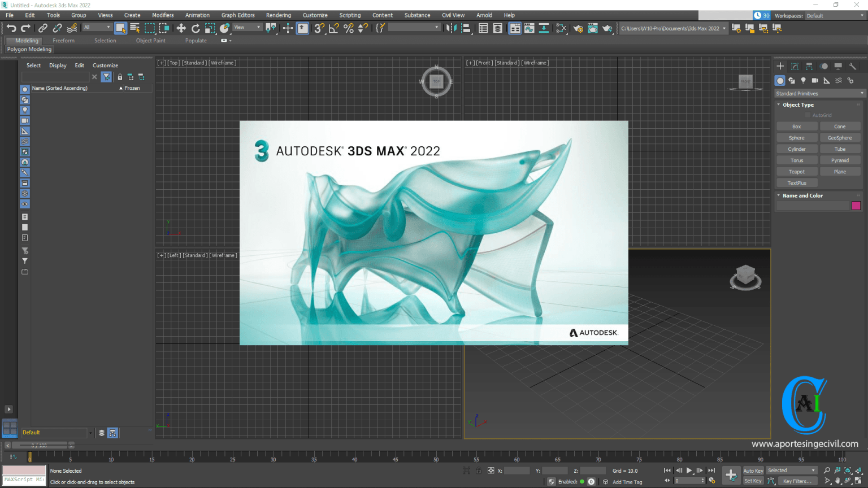Image resolution: width=868 pixels, height=488 pixels.
Task: Toggle the selection lock padlock in status bar
Action: pos(479,470)
